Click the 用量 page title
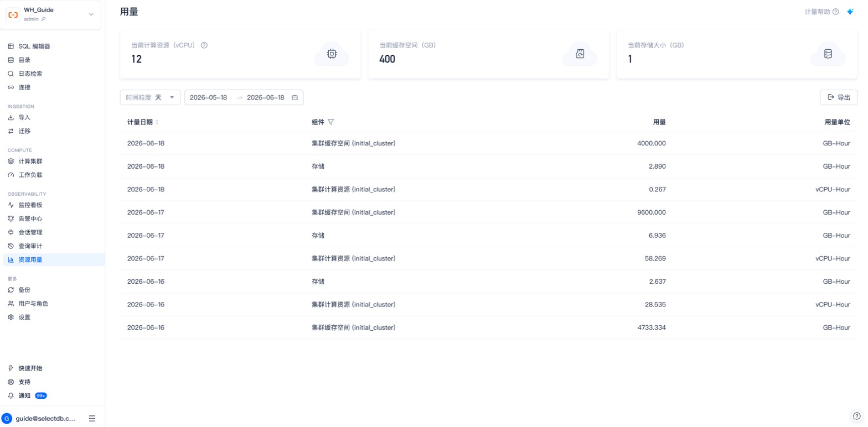 click(129, 12)
